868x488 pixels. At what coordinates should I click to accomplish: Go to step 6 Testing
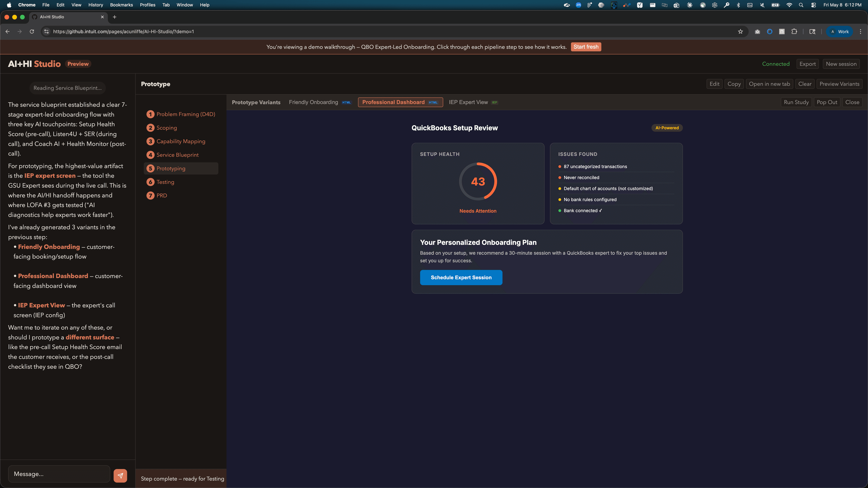click(181, 182)
